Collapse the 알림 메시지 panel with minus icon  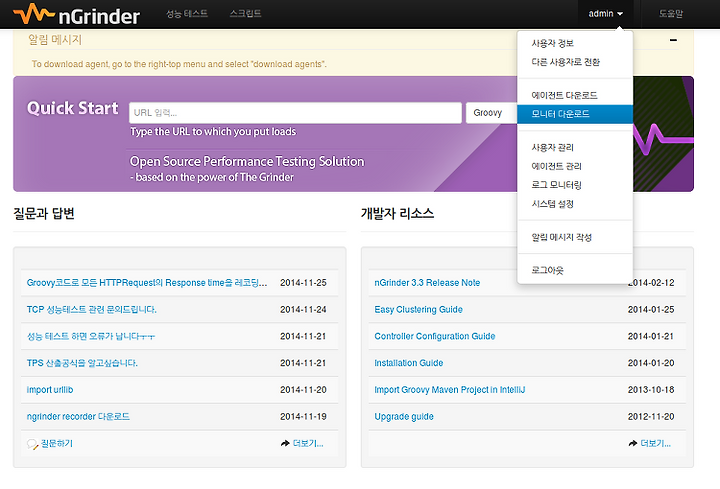click(x=673, y=40)
